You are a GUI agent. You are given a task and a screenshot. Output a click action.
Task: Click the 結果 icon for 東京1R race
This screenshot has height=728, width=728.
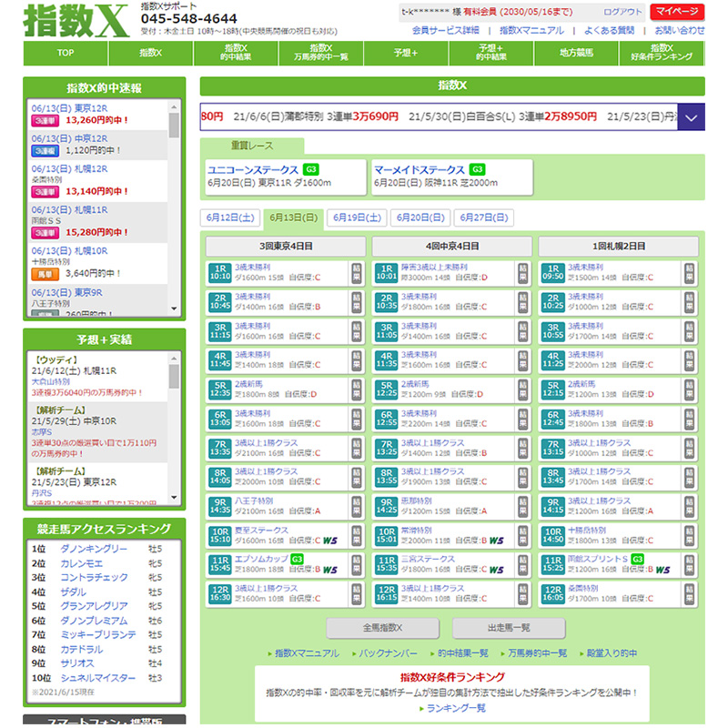[355, 271]
